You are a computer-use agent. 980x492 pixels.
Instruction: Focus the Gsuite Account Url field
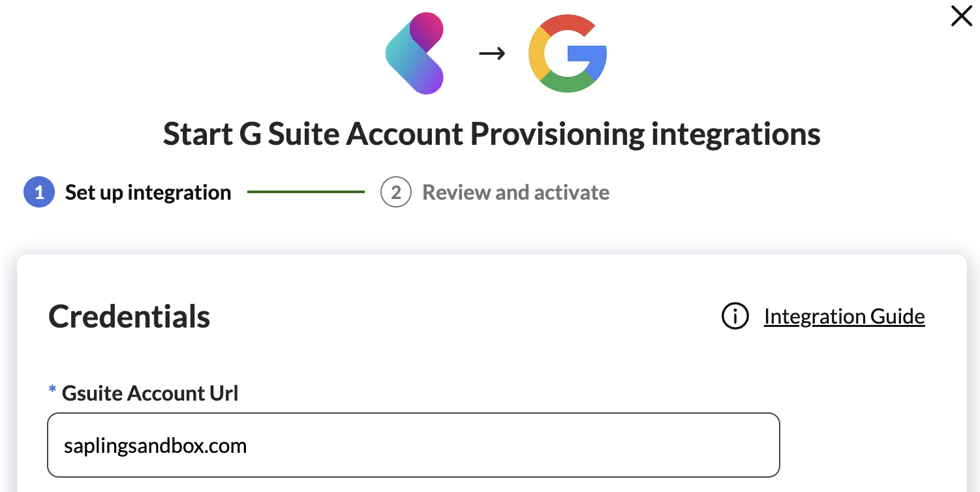[x=413, y=445]
